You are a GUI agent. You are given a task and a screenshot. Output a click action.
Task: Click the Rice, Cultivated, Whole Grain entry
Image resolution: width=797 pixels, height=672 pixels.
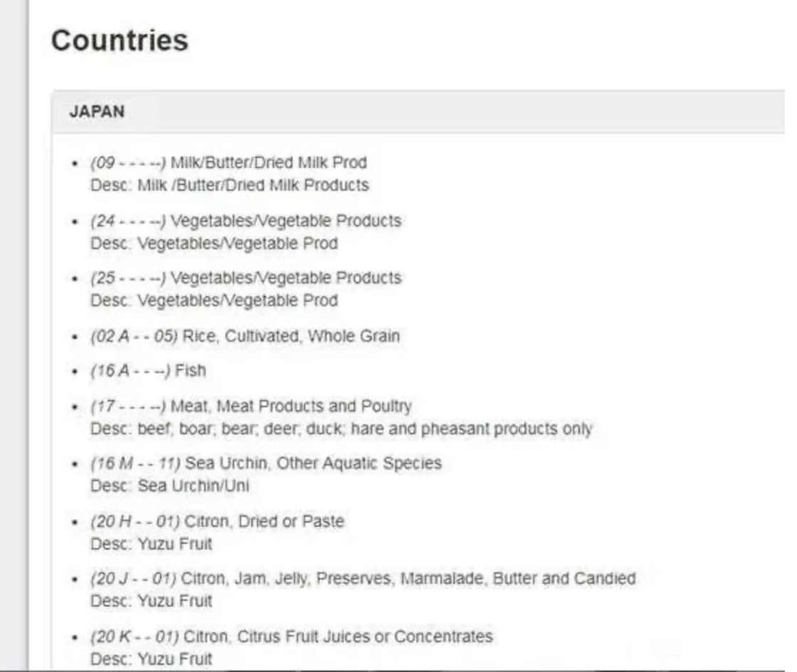[x=291, y=336]
